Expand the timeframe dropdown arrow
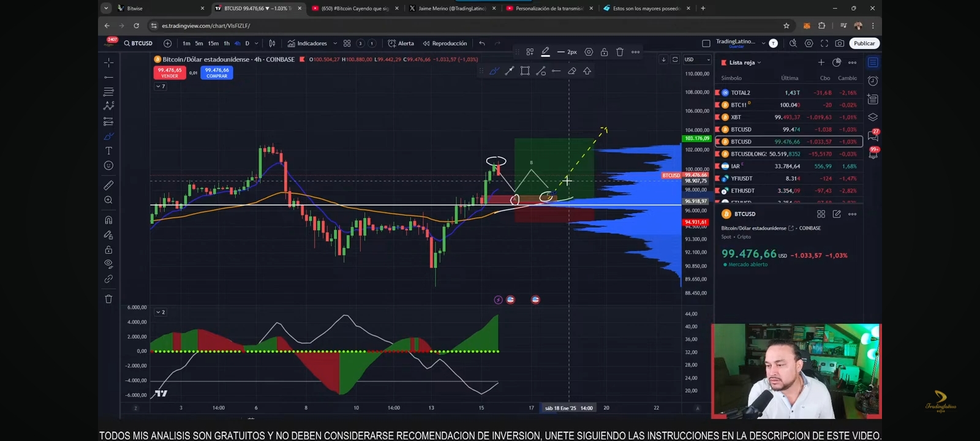Screen dimensions: 980x441 pos(257,43)
